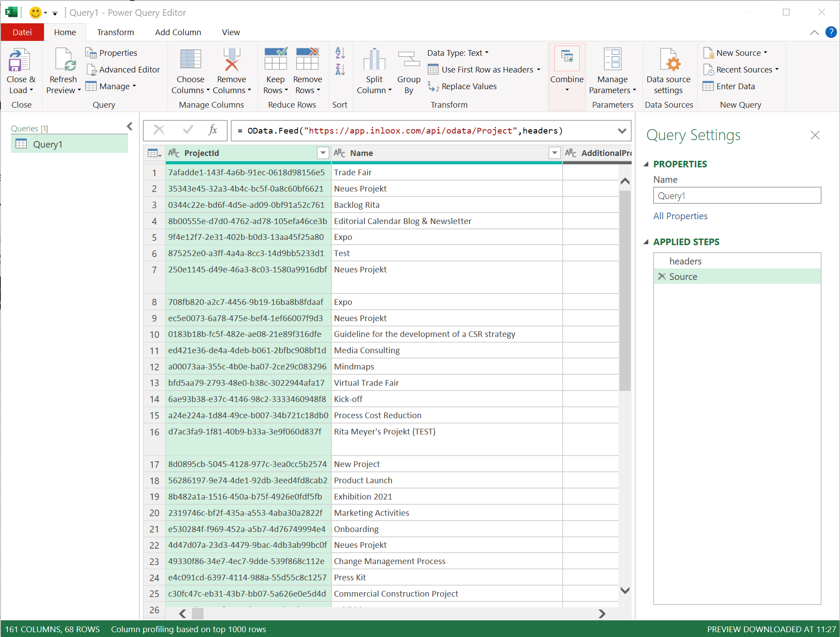
Task: Delete the Source applied step
Action: [662, 276]
